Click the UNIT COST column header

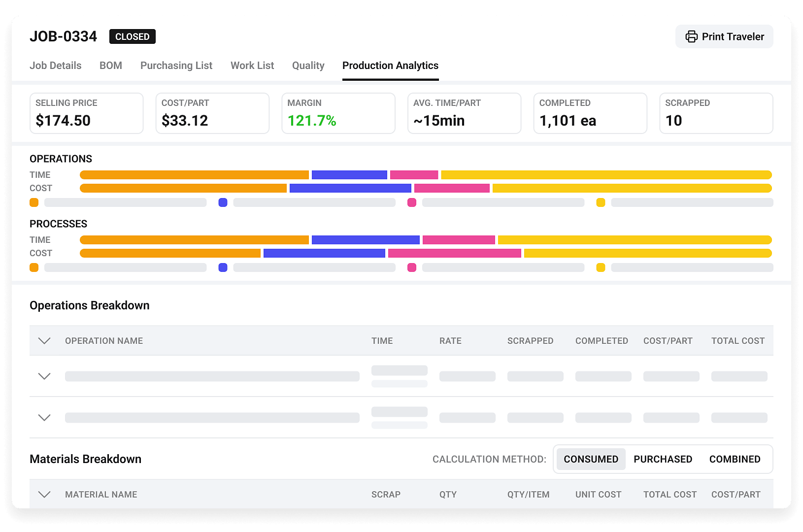(599, 495)
